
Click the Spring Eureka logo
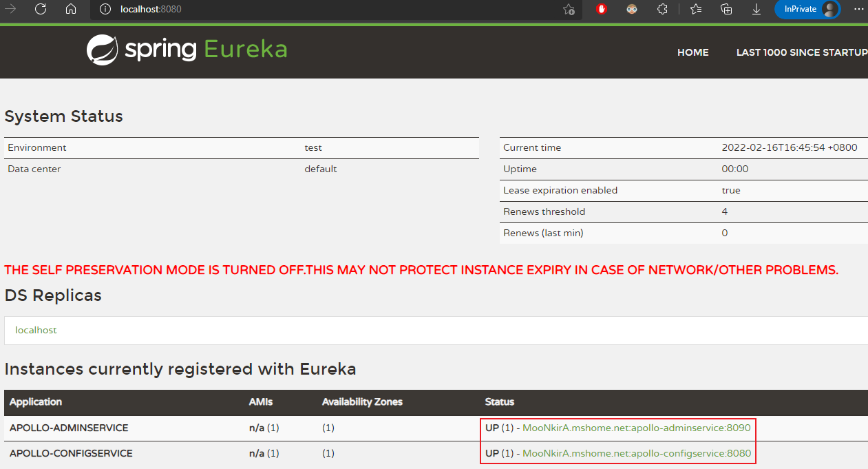click(187, 50)
